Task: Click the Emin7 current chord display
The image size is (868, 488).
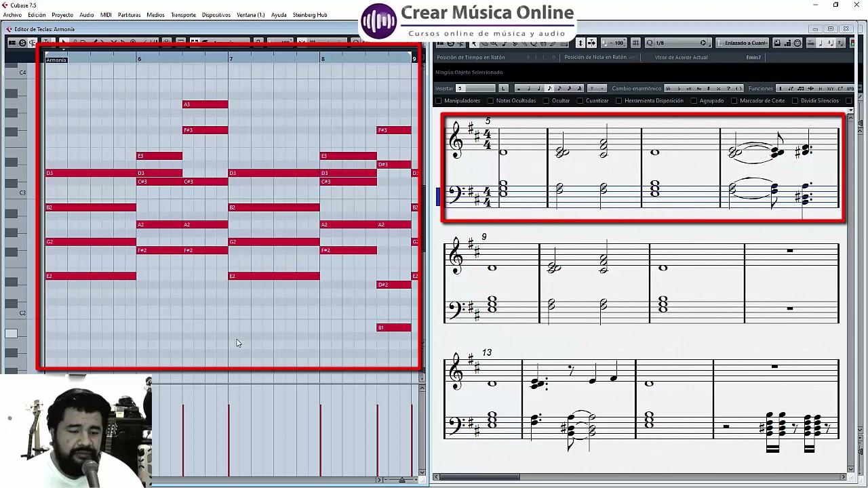Action: tap(753, 57)
